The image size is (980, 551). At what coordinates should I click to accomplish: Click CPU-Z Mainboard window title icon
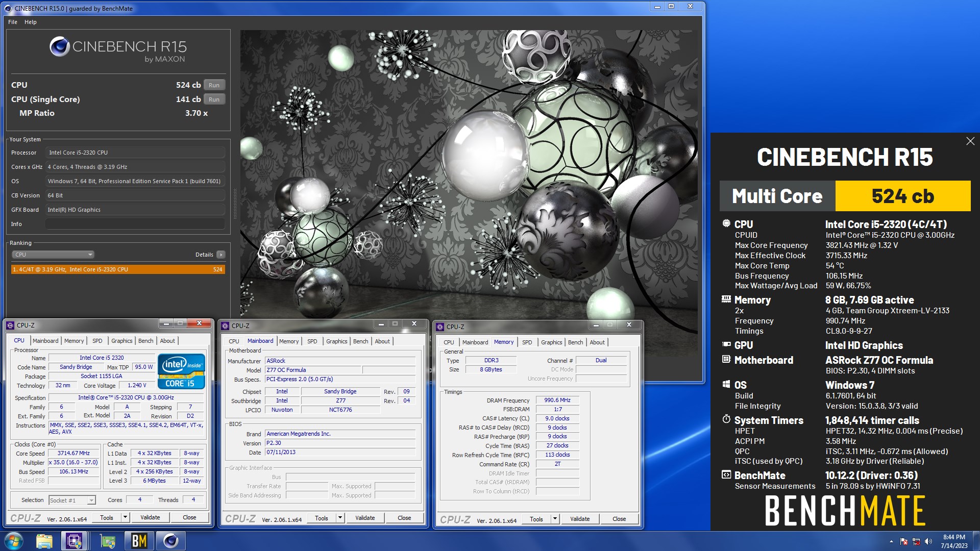pos(225,325)
